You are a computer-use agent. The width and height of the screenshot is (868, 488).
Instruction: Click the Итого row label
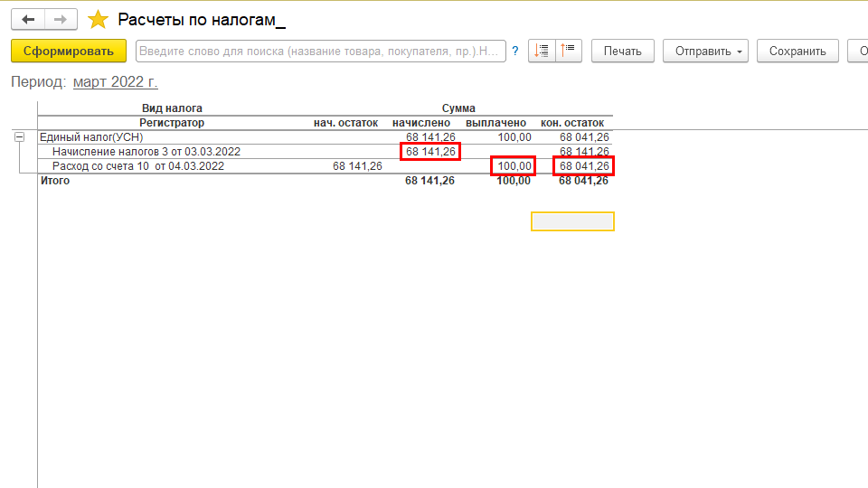55,181
